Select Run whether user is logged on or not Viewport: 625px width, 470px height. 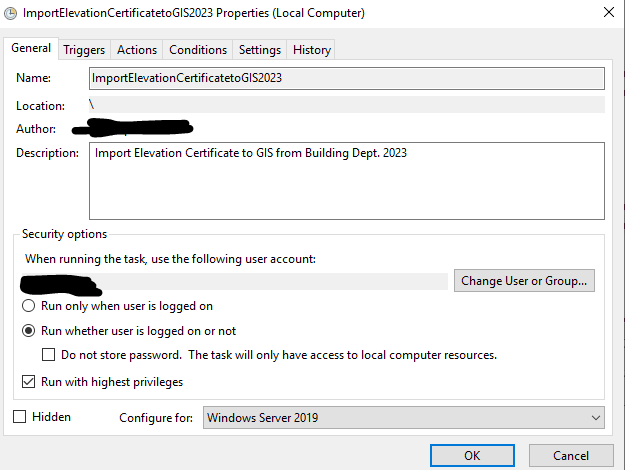[x=30, y=331]
